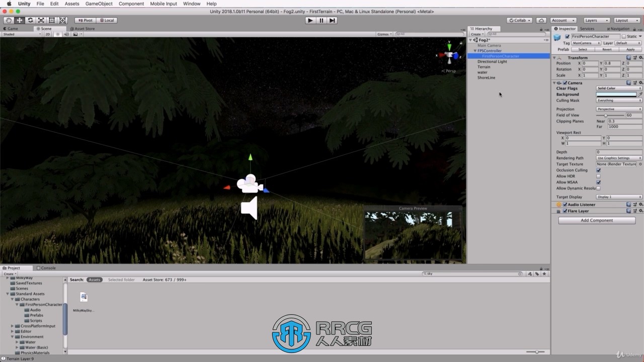
Task: Expand the CrossPlatformInput folder
Action: pyautogui.click(x=13, y=326)
